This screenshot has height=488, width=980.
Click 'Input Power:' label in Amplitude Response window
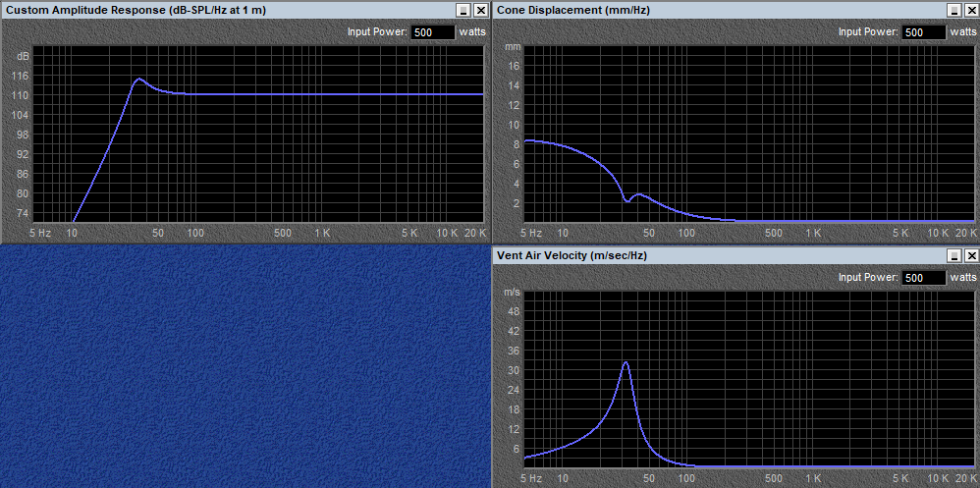377,32
